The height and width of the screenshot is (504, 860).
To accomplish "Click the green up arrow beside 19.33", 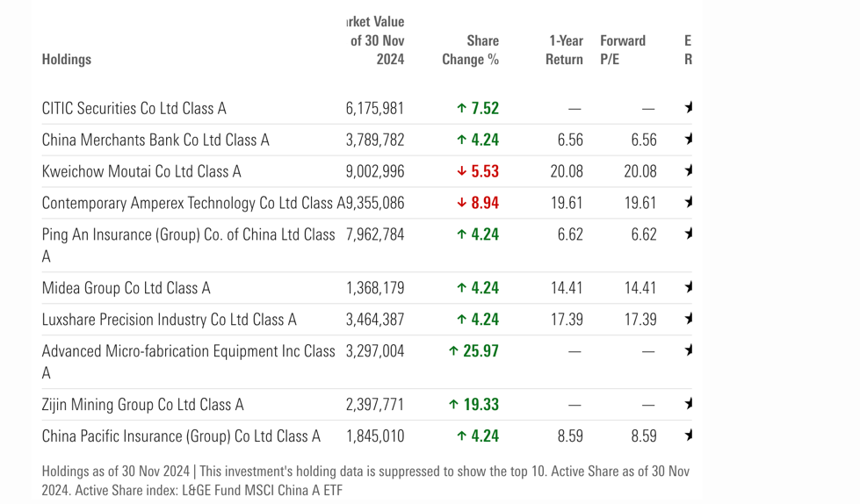I will [x=454, y=405].
